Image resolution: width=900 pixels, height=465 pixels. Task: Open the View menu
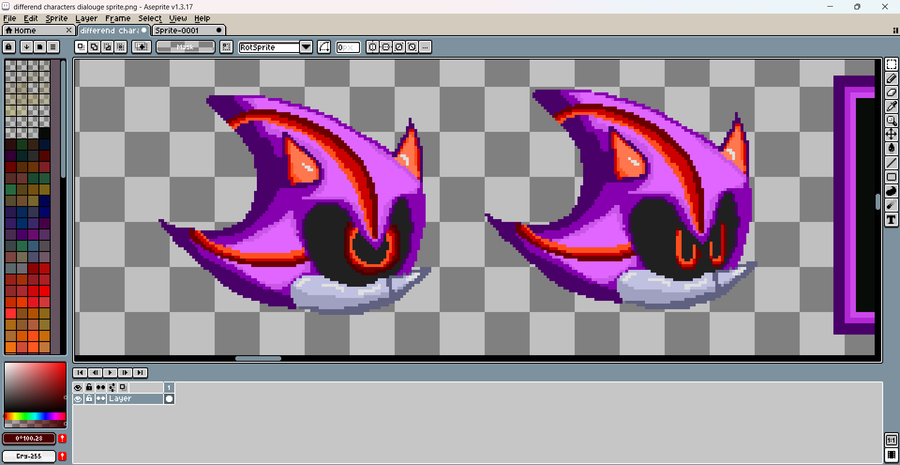178,18
